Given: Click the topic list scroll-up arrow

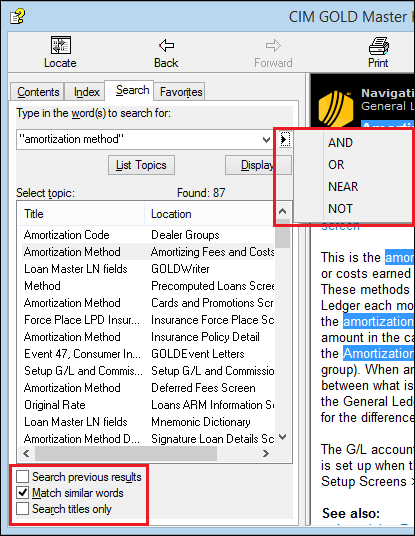Looking at the screenshot, I should (x=282, y=211).
